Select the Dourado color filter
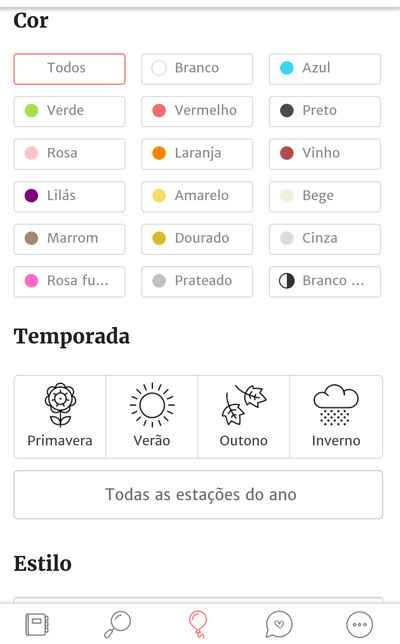 click(197, 239)
